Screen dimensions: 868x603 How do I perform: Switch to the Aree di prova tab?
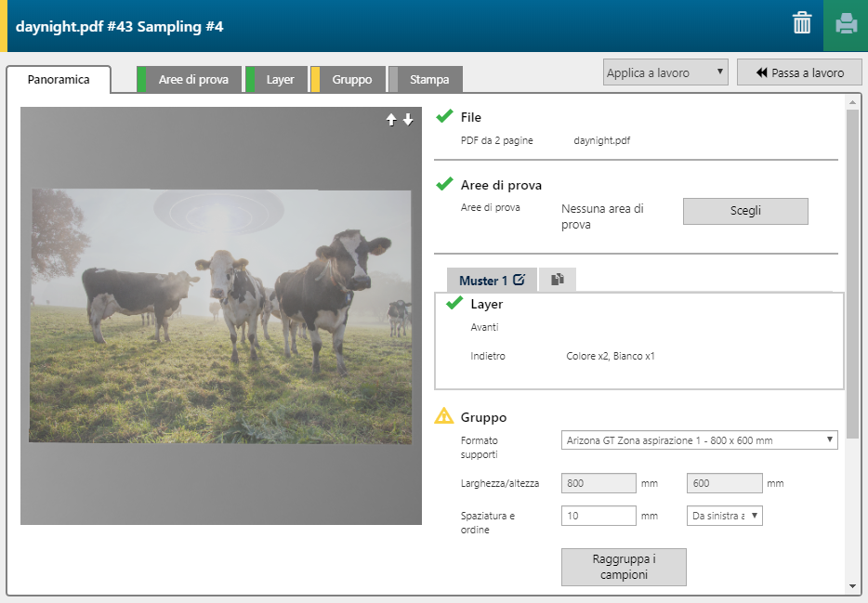(192, 80)
